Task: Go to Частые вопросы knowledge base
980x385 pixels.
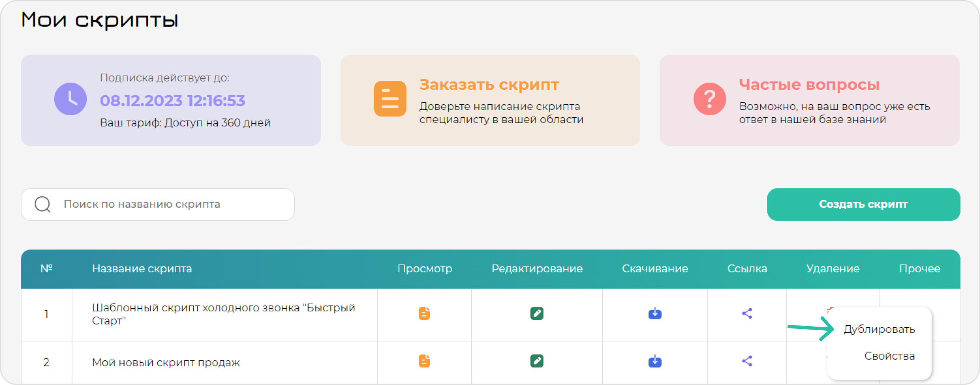Action: coord(809,85)
